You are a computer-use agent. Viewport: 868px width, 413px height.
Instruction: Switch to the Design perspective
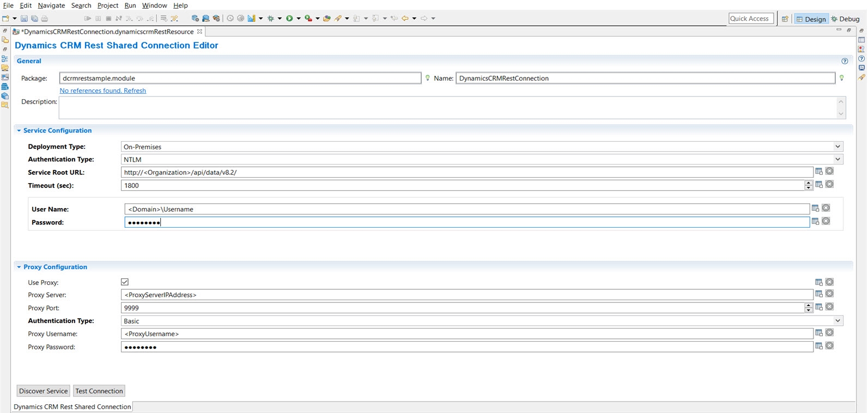(811, 19)
